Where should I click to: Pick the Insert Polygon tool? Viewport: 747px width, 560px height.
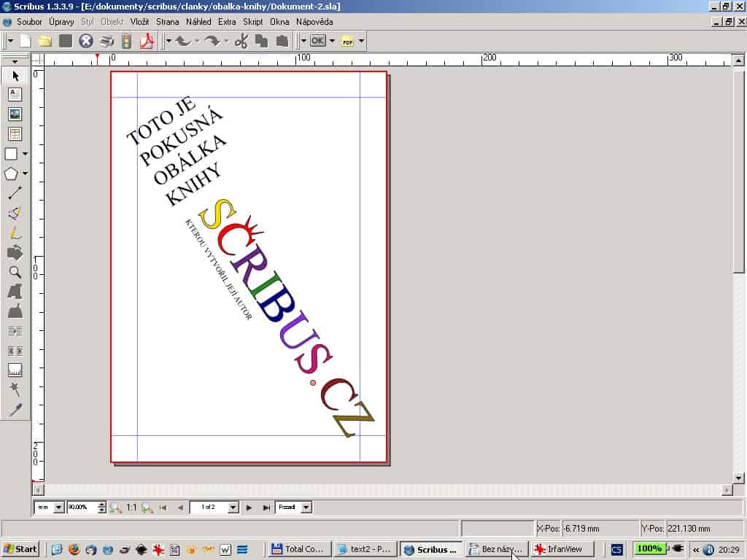point(11,174)
